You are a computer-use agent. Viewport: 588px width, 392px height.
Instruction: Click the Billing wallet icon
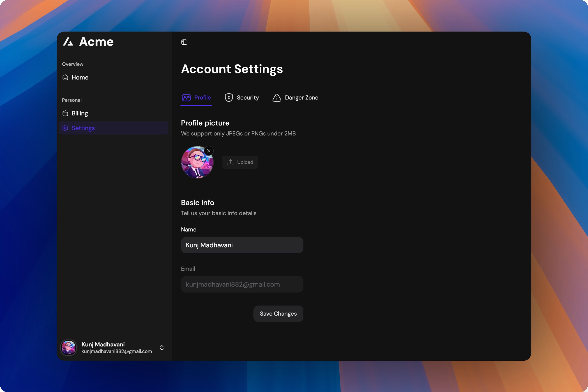click(x=65, y=113)
